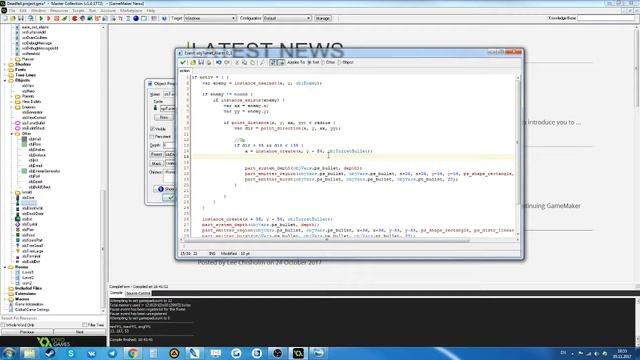Click the Undo arrow in code editor toolbar
The height and width of the screenshot is (360, 640).
coord(219,62)
